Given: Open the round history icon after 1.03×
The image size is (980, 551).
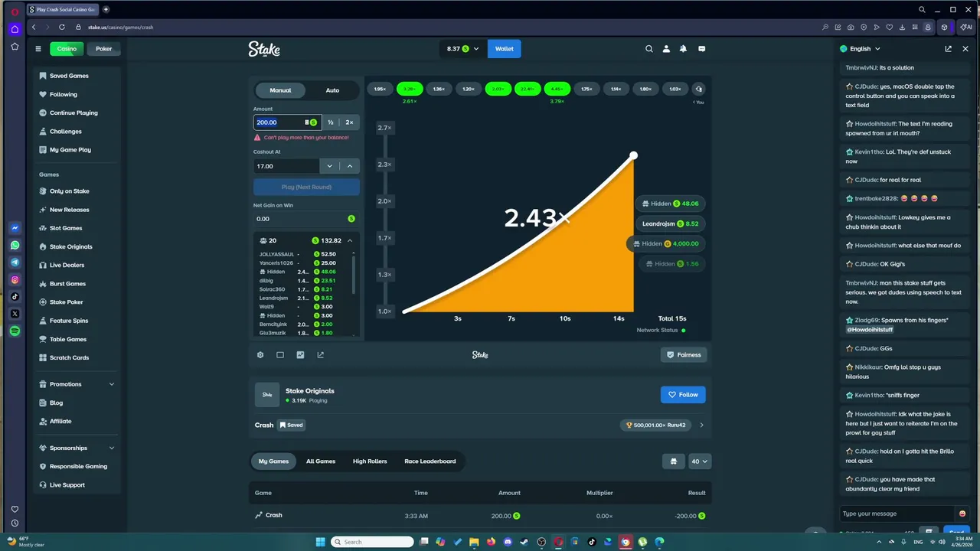Looking at the screenshot, I should (x=698, y=89).
